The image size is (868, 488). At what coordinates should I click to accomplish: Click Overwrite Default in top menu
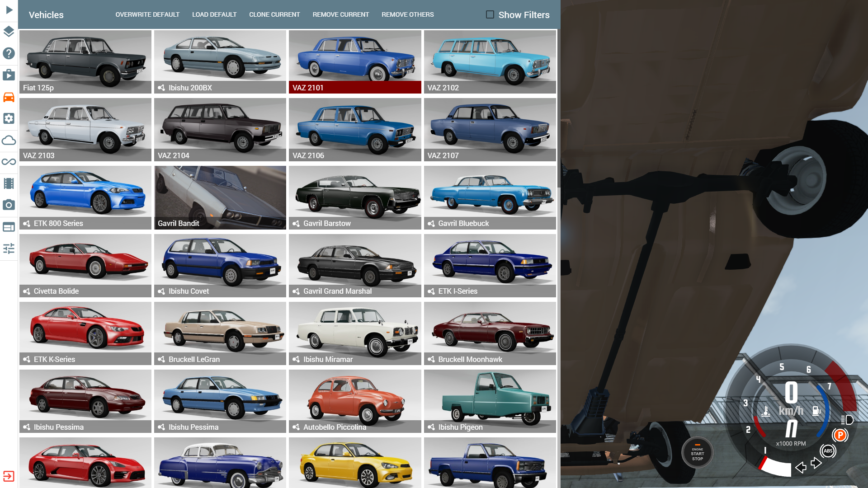(x=147, y=14)
